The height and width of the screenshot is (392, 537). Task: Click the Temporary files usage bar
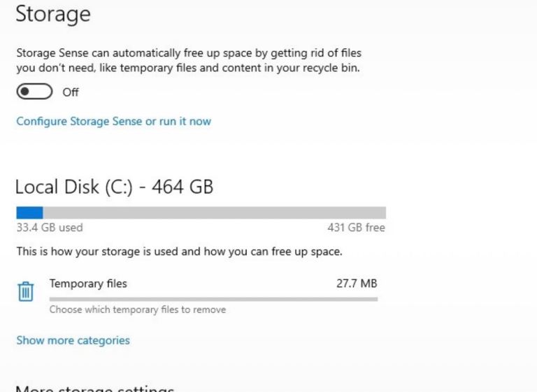213,299
